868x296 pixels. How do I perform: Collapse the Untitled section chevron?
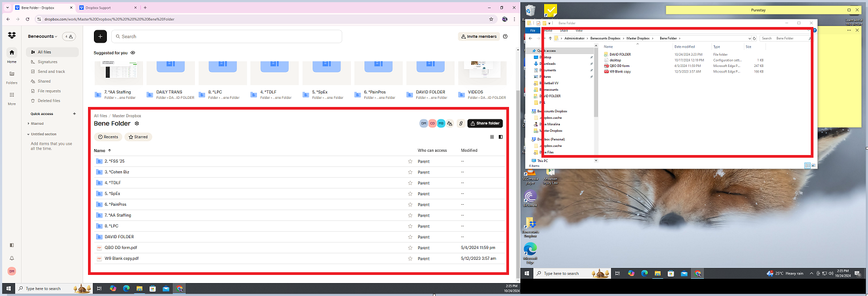pyautogui.click(x=29, y=134)
